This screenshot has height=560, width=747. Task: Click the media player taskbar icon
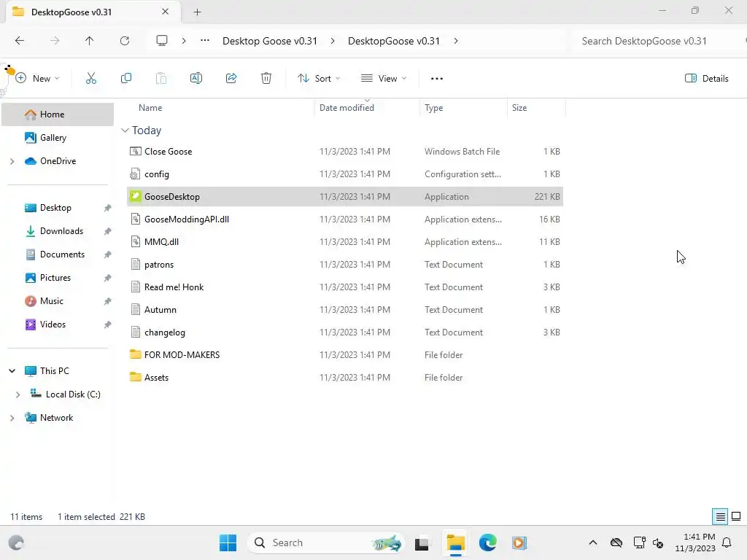pos(519,542)
